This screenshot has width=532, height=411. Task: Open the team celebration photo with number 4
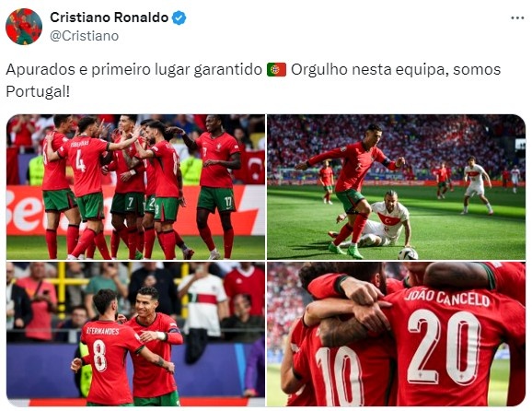(135, 187)
